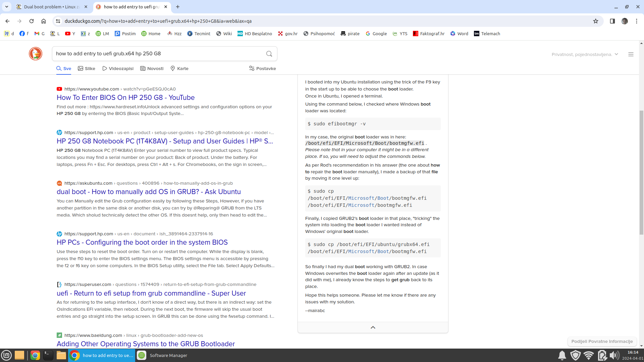
Task: Open the Wiki bookmark
Action: tap(224, 34)
